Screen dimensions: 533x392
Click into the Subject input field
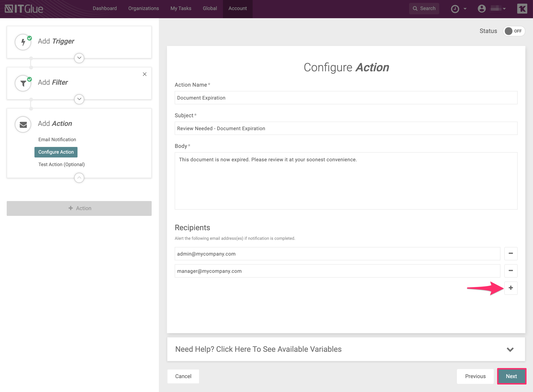pyautogui.click(x=346, y=129)
